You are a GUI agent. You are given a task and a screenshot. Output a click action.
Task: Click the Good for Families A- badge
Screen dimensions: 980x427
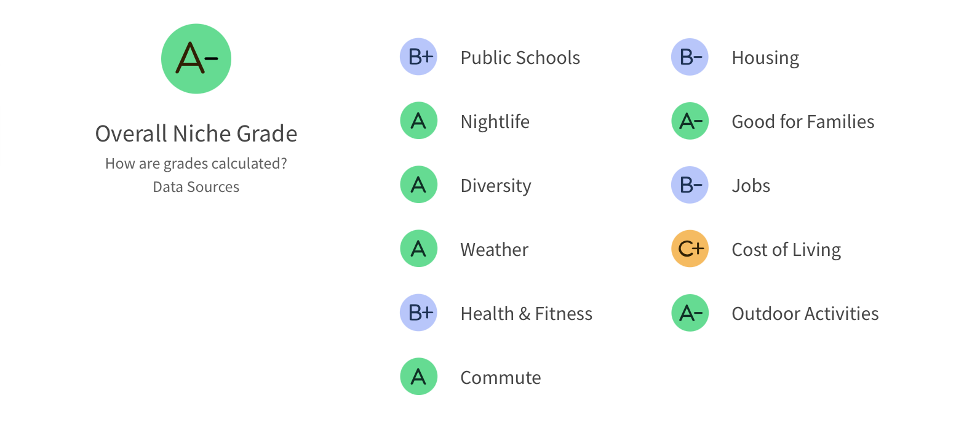click(x=690, y=121)
